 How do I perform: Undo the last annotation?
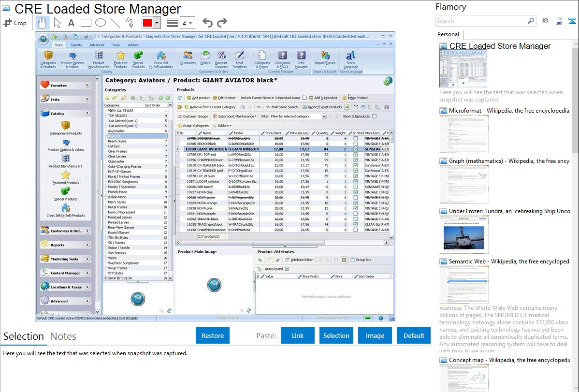pos(207,23)
